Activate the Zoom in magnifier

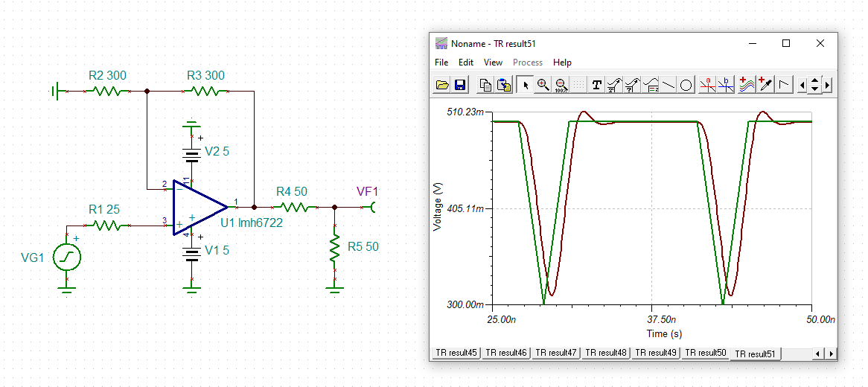tap(543, 85)
